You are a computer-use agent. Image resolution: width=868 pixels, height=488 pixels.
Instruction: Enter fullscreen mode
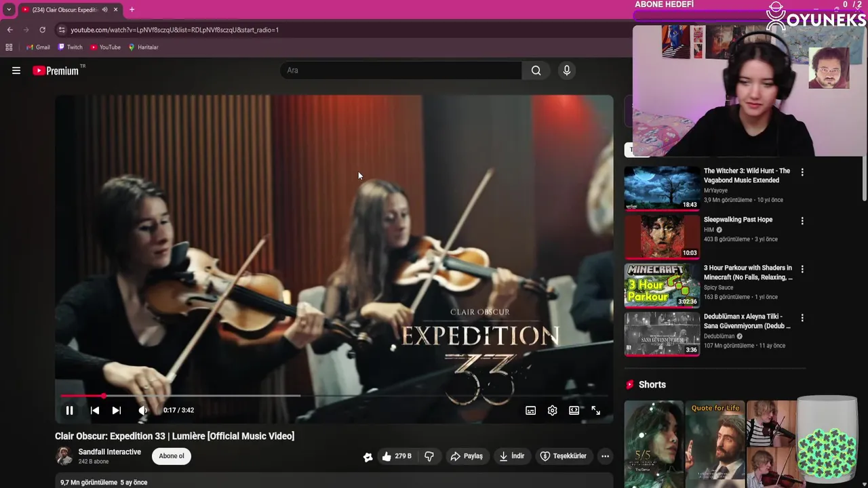[x=595, y=410]
